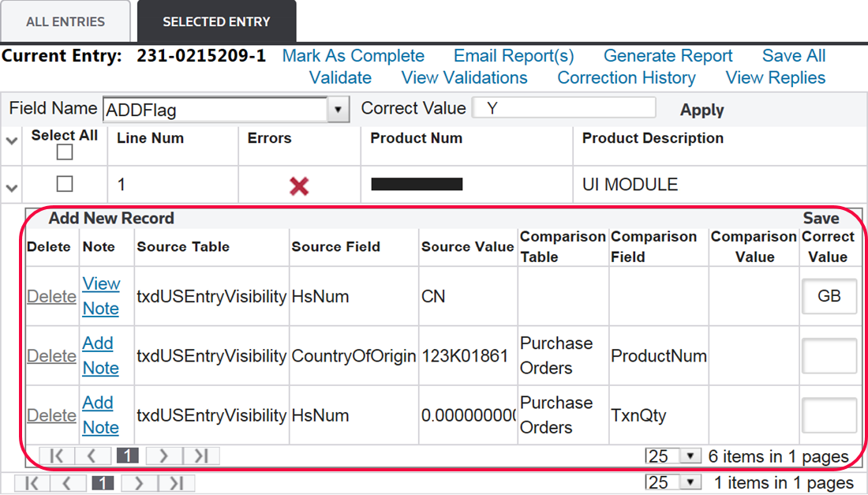Open the SELECTED ENTRY tab
The image size is (868, 495).
click(216, 21)
